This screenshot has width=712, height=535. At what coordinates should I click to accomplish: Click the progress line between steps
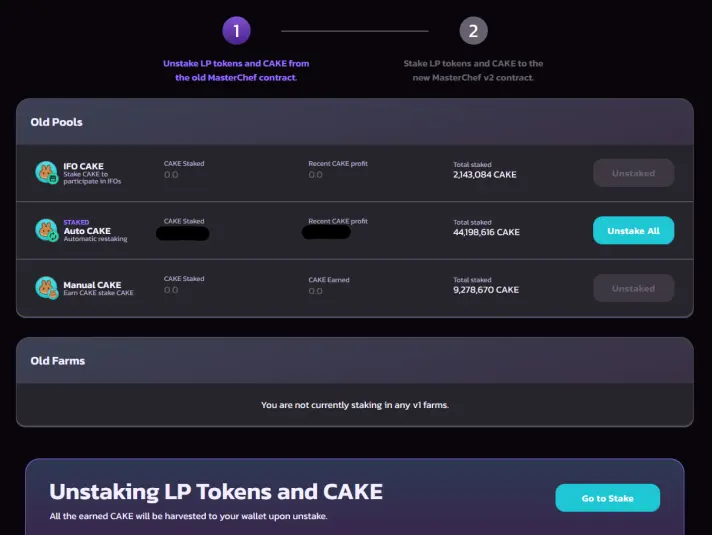(355, 31)
